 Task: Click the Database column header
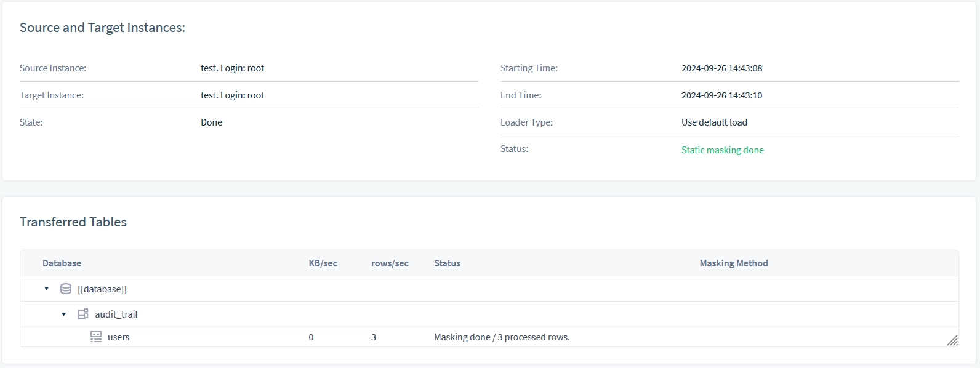click(62, 263)
